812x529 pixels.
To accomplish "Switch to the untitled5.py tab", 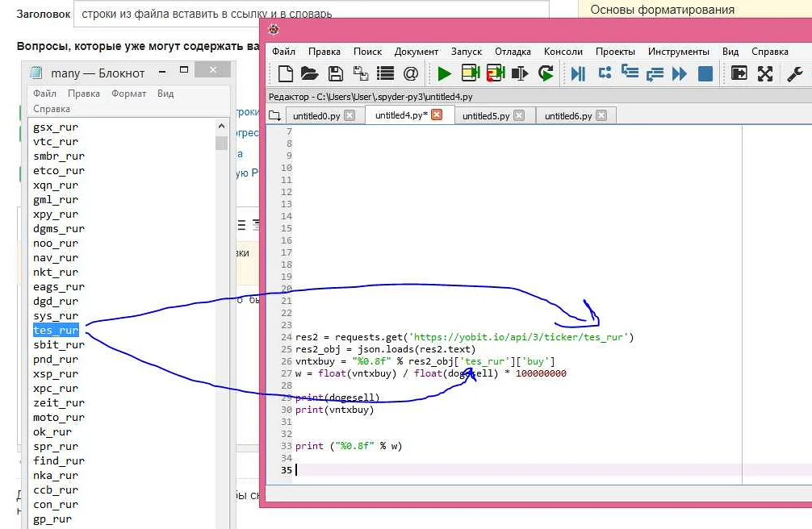I will [486, 116].
